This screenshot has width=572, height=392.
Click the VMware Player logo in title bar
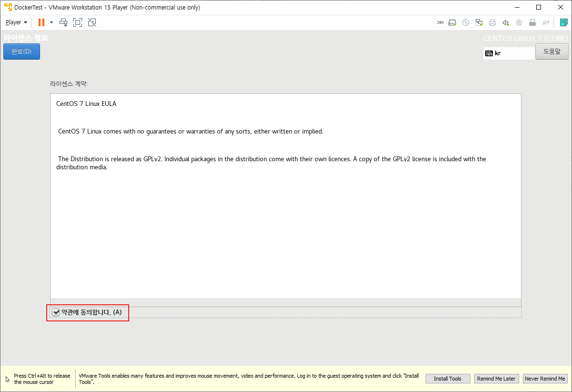(8, 7)
